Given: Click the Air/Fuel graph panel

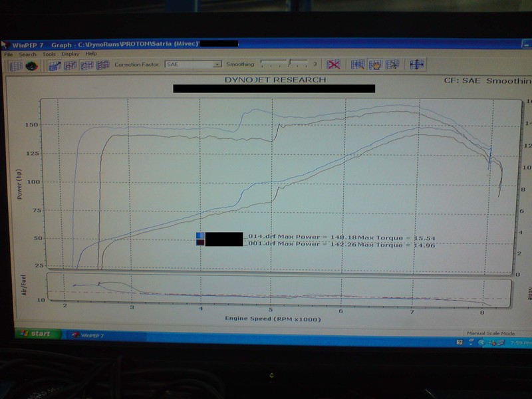Looking at the screenshot, I should click(279, 293).
